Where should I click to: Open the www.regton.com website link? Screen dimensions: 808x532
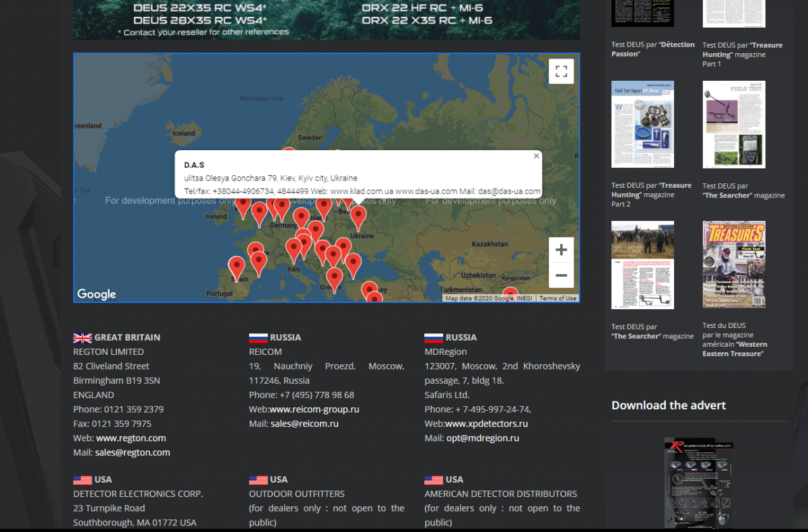pyautogui.click(x=131, y=438)
